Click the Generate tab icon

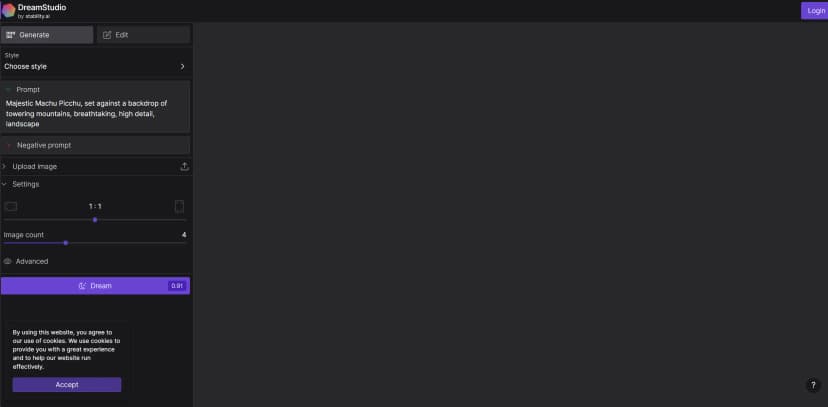[x=11, y=35]
